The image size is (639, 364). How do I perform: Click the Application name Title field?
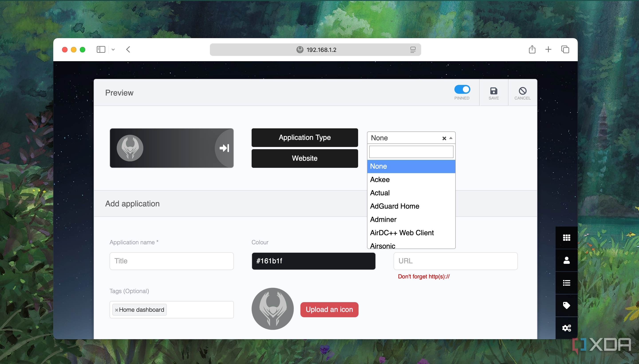point(171,261)
